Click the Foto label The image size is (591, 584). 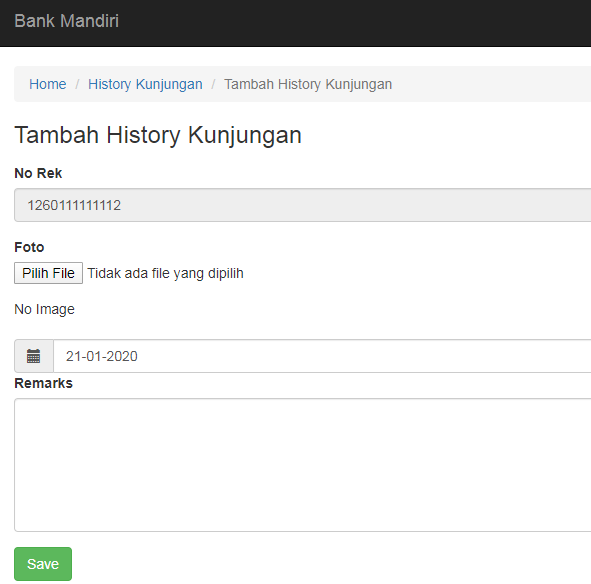(29, 247)
